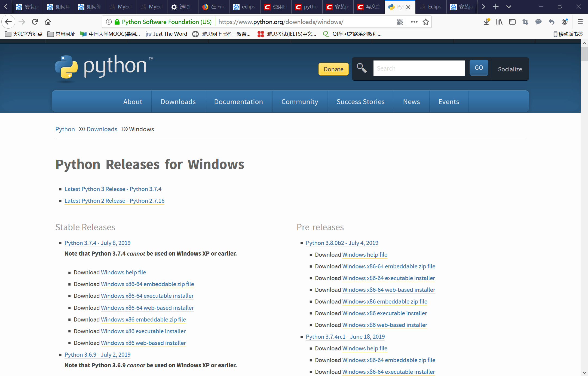Open the Documentation navigation menu
The width and height of the screenshot is (588, 376).
(238, 101)
